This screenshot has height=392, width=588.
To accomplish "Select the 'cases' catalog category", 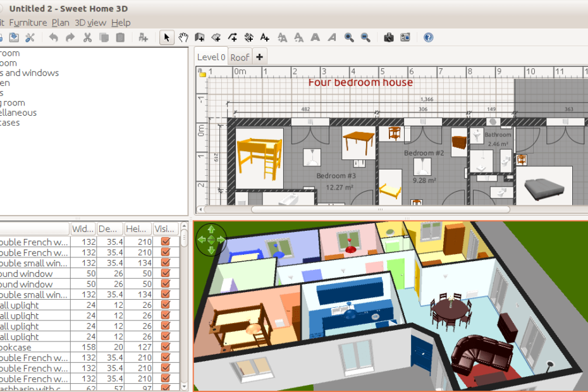I will pyautogui.click(x=9, y=123).
